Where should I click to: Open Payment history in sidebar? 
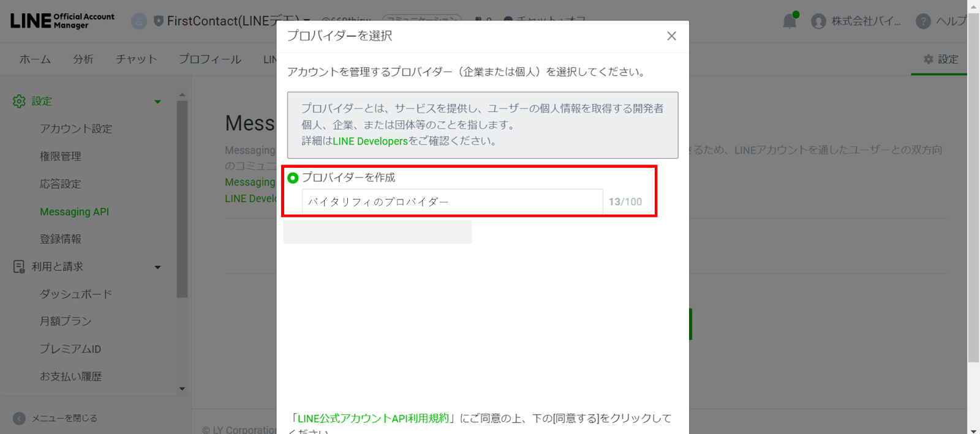click(71, 376)
